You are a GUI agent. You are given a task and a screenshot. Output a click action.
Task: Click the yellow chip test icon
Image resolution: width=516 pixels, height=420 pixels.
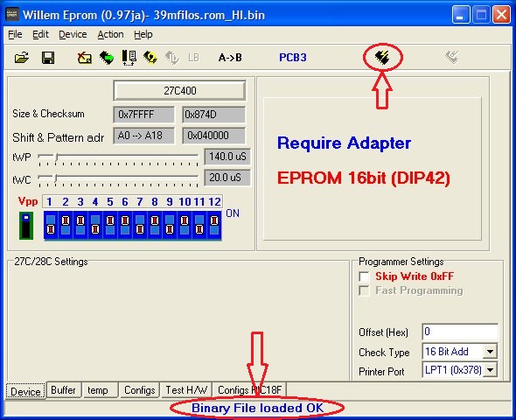click(150, 58)
